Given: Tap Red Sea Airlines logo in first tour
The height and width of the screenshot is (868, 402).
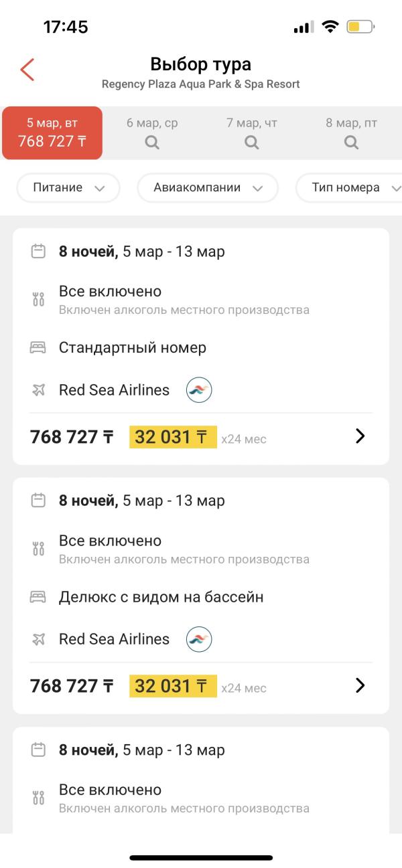Looking at the screenshot, I should tap(199, 390).
